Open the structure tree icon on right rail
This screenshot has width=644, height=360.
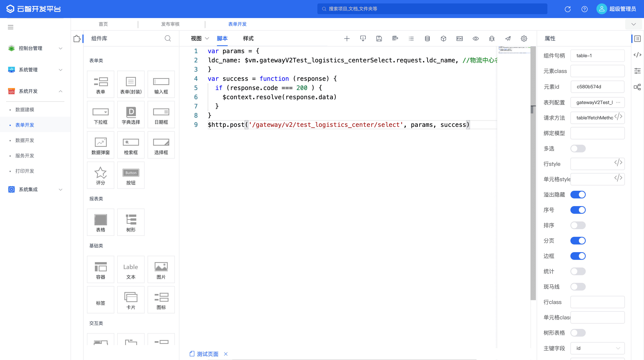pyautogui.click(x=637, y=87)
